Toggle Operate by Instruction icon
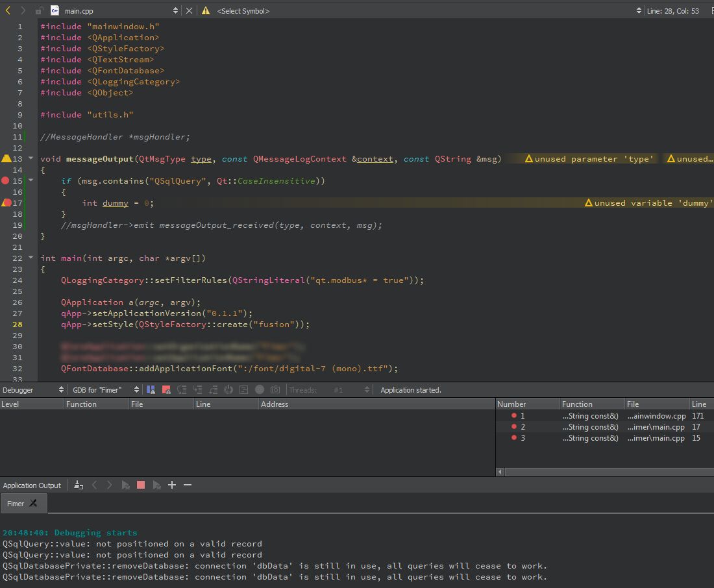Screen dimensions: 714x588 244,390
